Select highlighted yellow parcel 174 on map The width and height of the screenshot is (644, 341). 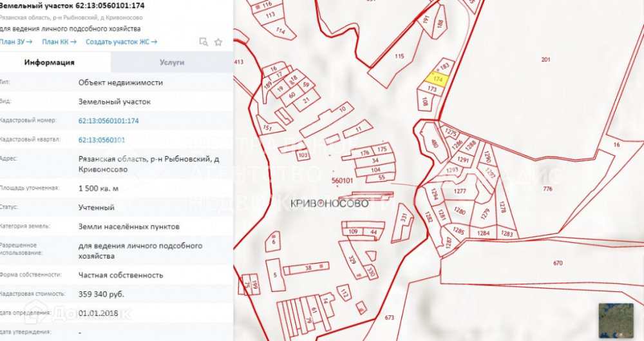(438, 79)
